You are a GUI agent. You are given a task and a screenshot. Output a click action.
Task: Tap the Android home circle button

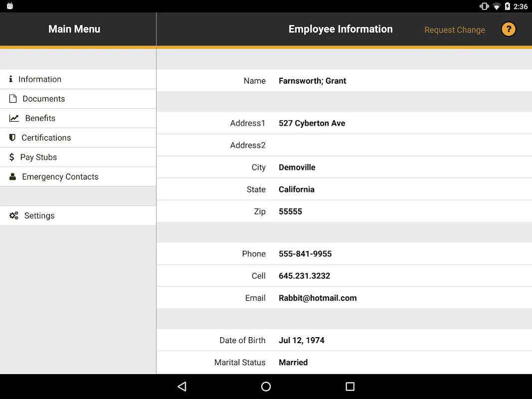266,387
